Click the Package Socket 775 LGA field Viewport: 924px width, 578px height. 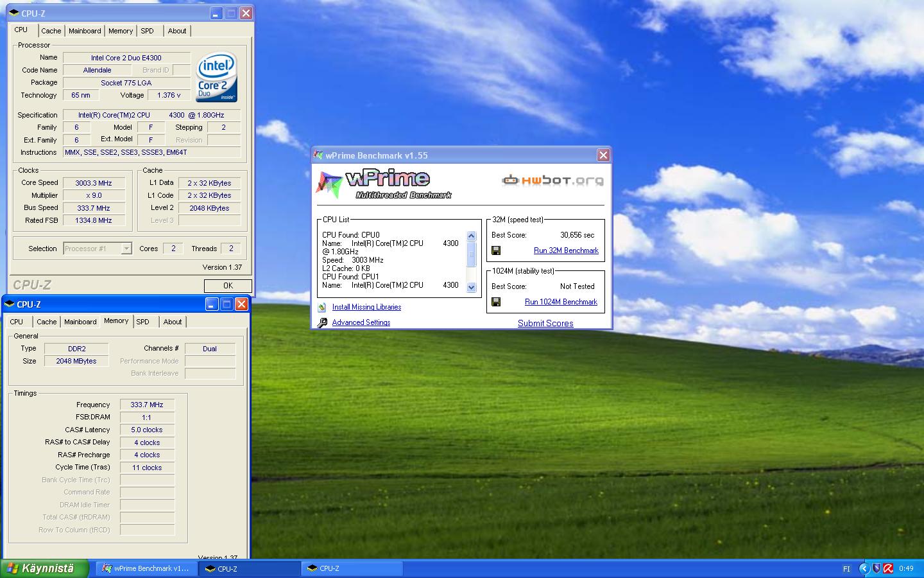[126, 83]
